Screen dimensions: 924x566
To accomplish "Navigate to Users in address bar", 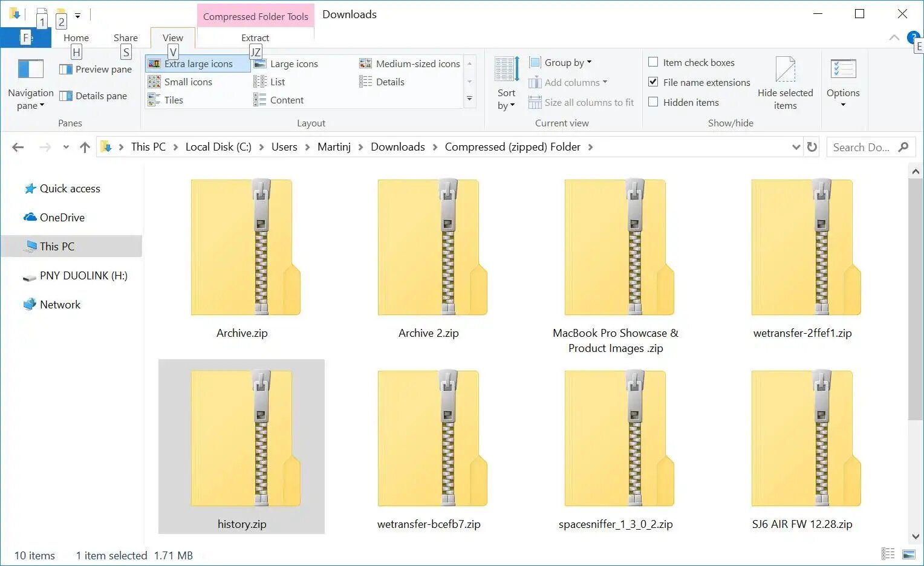I will pyautogui.click(x=284, y=147).
